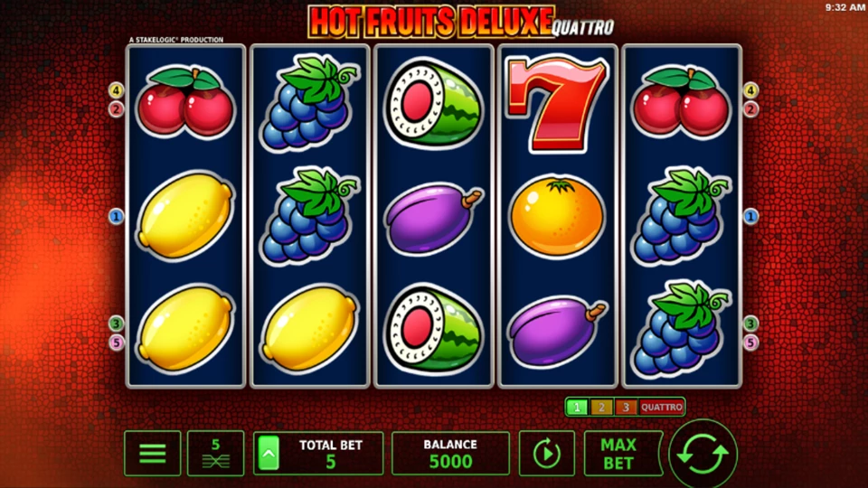This screenshot has height=488, width=868.
Task: Select game mode 2 tab
Action: pos(601,408)
